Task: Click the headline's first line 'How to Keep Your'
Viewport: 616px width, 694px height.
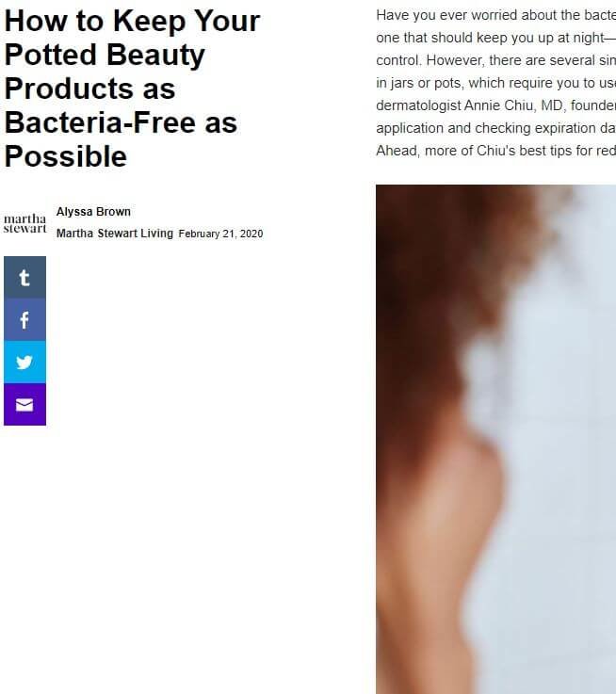Action: click(132, 21)
